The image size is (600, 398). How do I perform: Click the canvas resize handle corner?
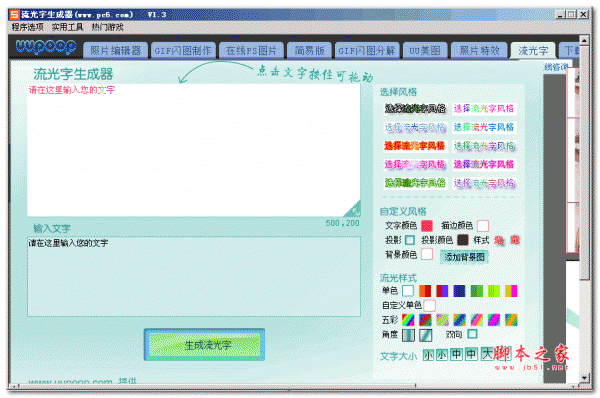pyautogui.click(x=353, y=209)
